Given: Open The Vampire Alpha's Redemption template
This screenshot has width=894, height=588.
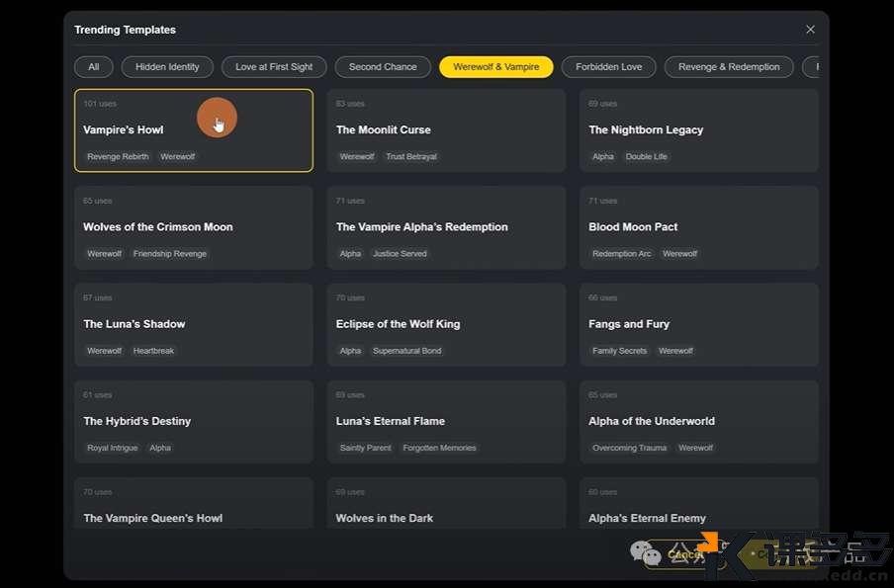Looking at the screenshot, I should [x=446, y=227].
